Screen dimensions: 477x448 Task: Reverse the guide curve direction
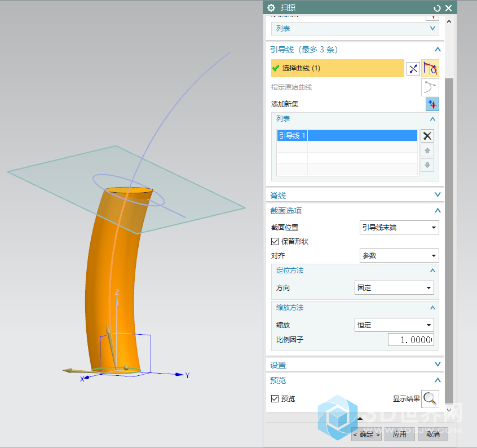click(x=413, y=68)
